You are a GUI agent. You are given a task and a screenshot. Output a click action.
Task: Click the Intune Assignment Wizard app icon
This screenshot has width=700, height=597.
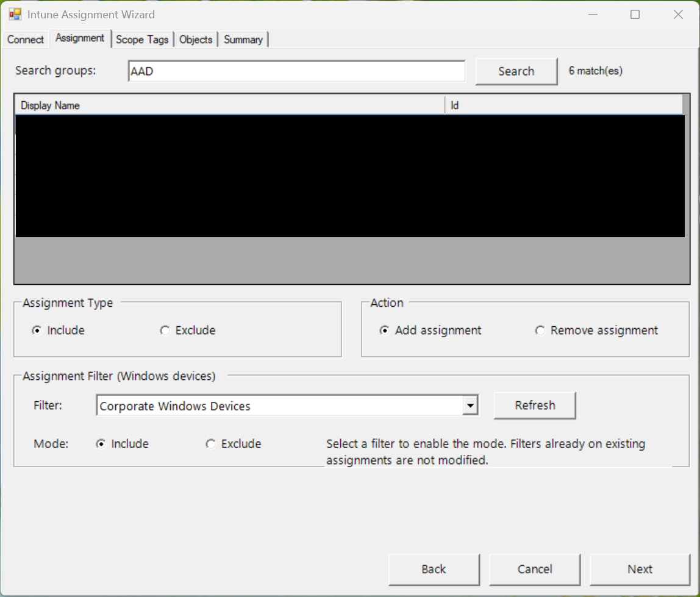click(x=15, y=14)
